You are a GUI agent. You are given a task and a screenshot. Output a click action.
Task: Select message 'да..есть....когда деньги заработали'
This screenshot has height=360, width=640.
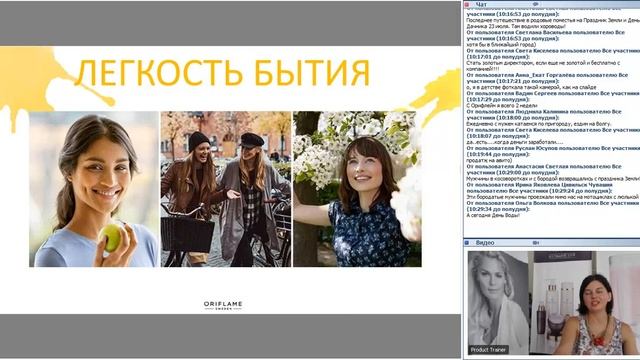click(x=515, y=142)
